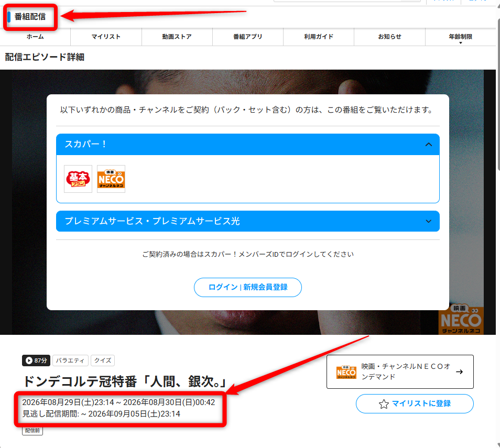Click the star icon in マイリストに登録
The height and width of the screenshot is (448, 500).
(x=384, y=403)
